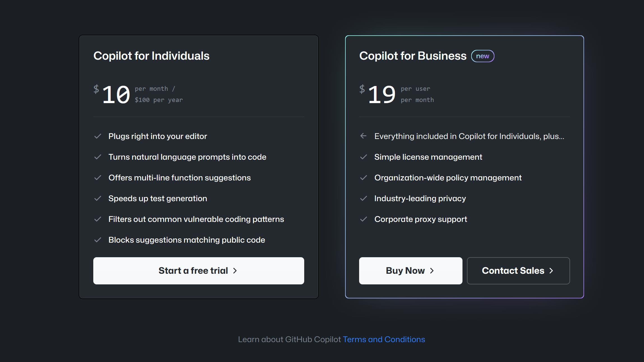The height and width of the screenshot is (362, 644).
Task: Start a free trial for Copilot Individuals
Action: (199, 271)
